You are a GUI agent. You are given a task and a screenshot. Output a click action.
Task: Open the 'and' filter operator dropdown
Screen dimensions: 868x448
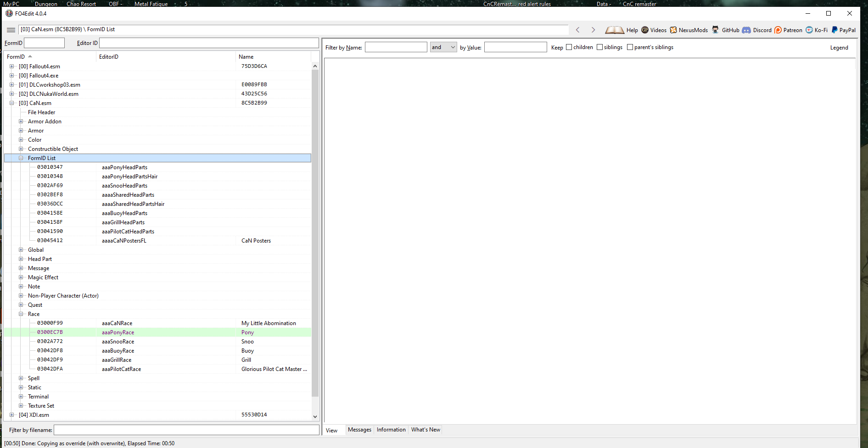(x=443, y=47)
